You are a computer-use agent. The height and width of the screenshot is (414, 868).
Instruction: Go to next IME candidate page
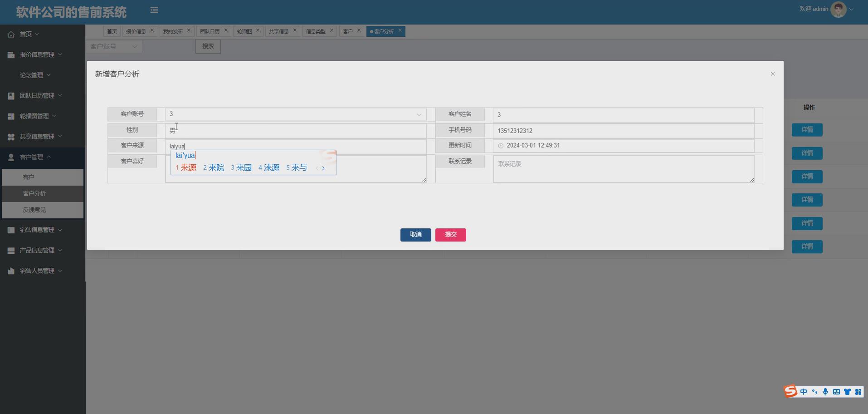tap(323, 168)
